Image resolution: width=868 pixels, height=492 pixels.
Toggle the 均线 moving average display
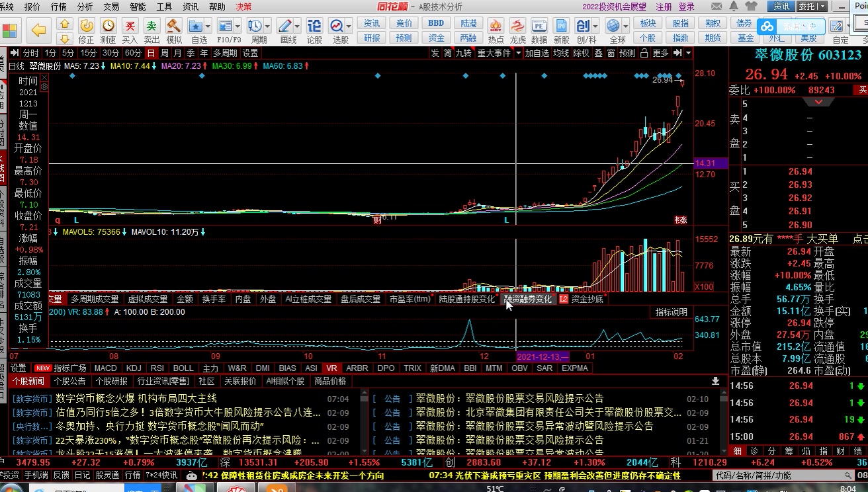[x=561, y=53]
